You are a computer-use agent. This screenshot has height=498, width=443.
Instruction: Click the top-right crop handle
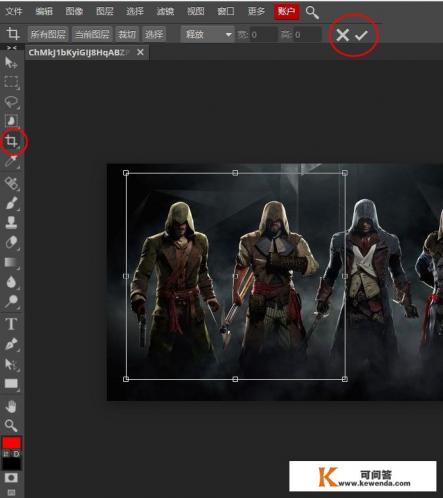point(345,173)
